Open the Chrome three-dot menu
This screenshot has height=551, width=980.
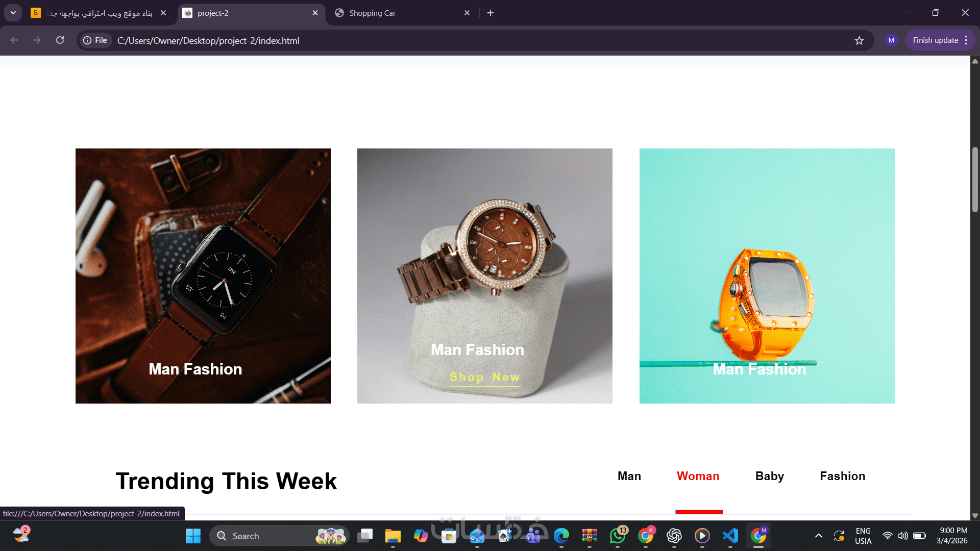click(x=966, y=40)
